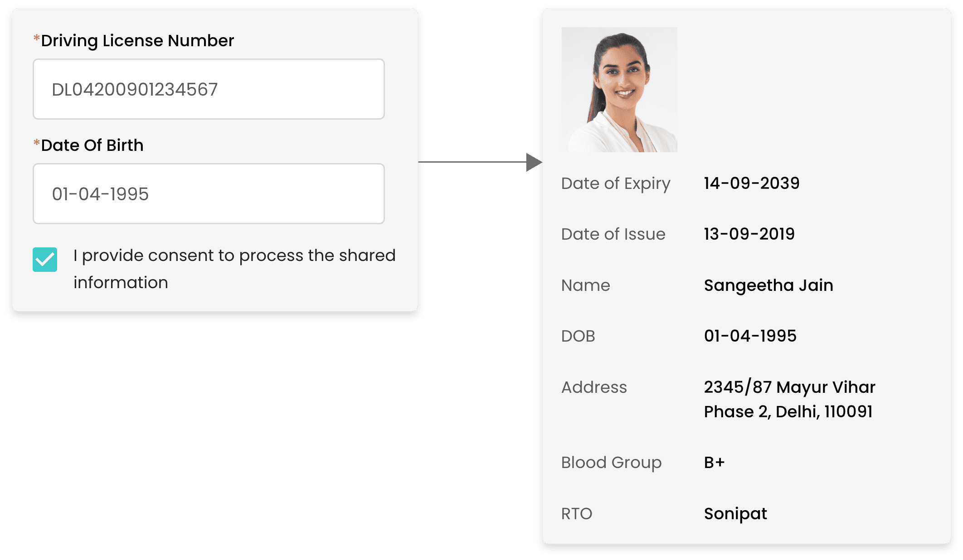This screenshot has width=963, height=560.
Task: Click the Date Of Birth field label
Action: 92,145
